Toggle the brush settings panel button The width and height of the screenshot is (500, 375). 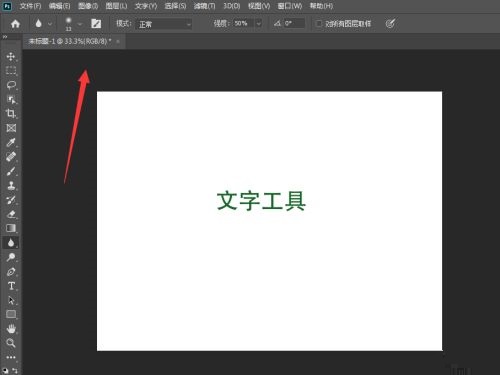[x=96, y=24]
